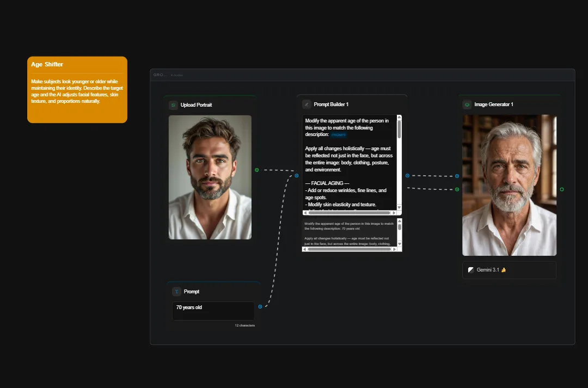Click the 4 nodes label in the header
Screen dimensions: 588x388
click(176, 75)
